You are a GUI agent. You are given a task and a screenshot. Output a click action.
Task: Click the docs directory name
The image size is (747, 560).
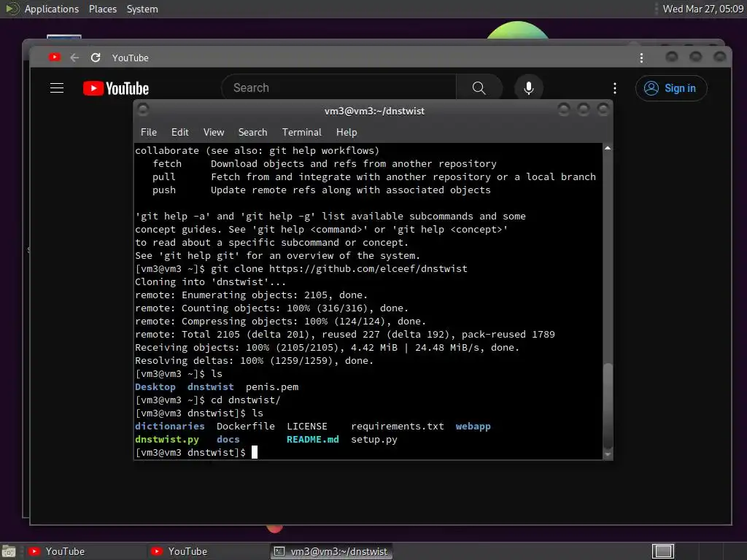click(228, 439)
